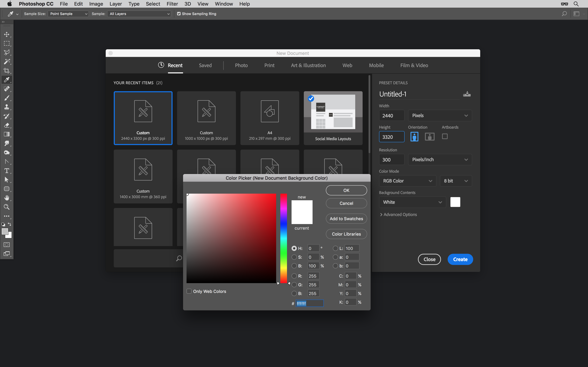Click the save document preset icon

pos(467,94)
